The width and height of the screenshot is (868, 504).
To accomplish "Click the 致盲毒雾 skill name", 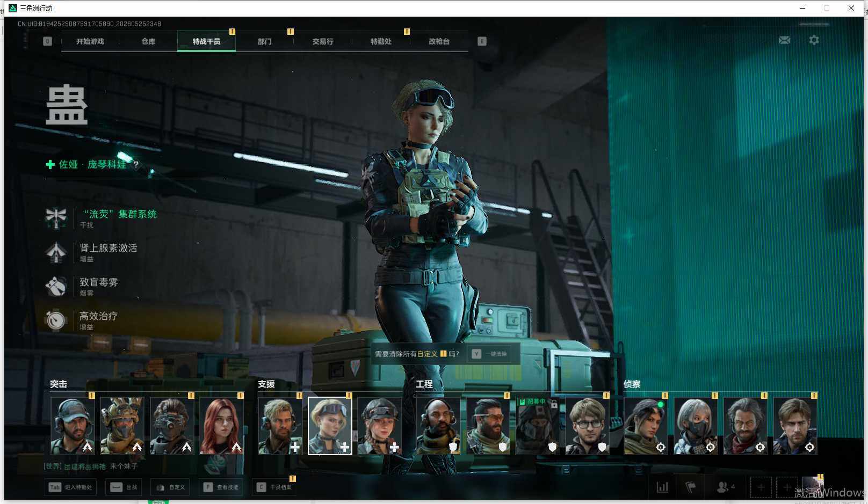I will (99, 282).
